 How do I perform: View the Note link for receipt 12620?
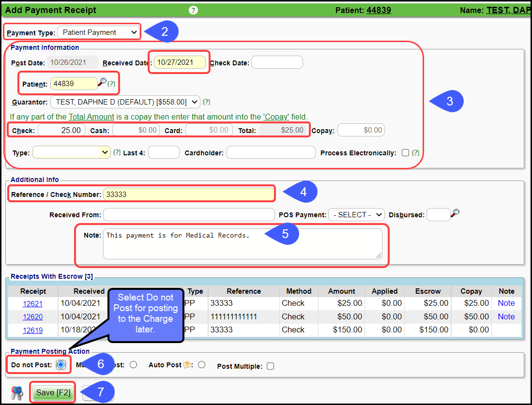click(506, 316)
